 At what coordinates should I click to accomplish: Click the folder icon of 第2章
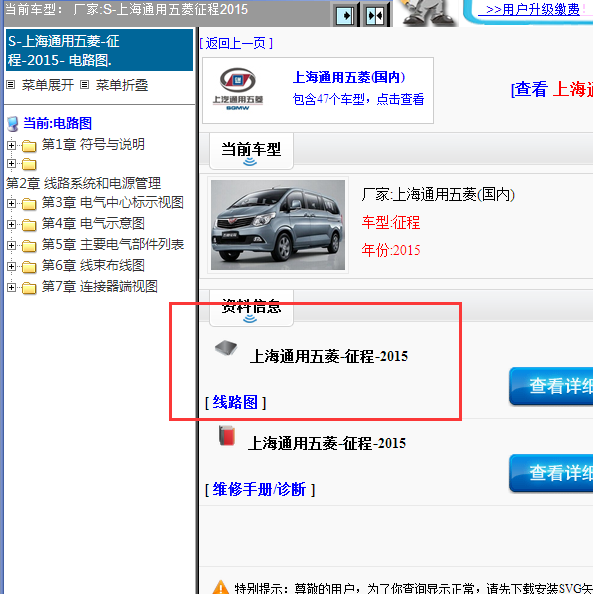[29, 164]
